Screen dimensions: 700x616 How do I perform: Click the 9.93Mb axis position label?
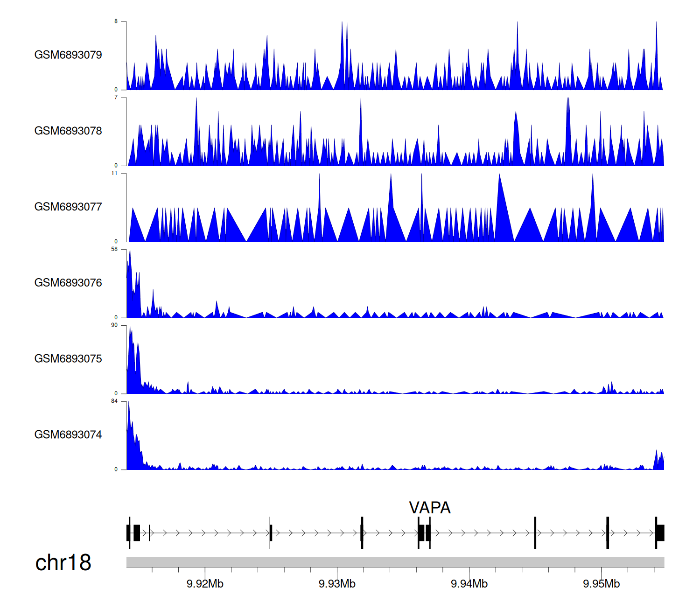click(337, 584)
